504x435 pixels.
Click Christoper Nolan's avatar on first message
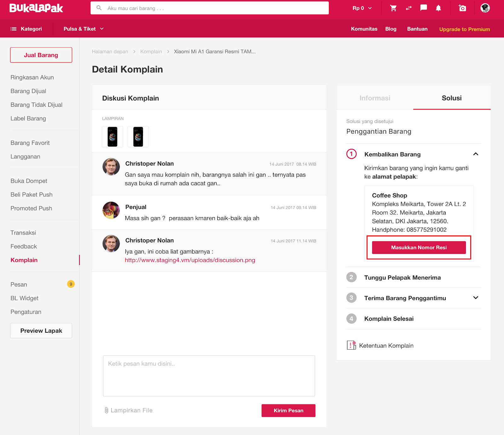[111, 167]
